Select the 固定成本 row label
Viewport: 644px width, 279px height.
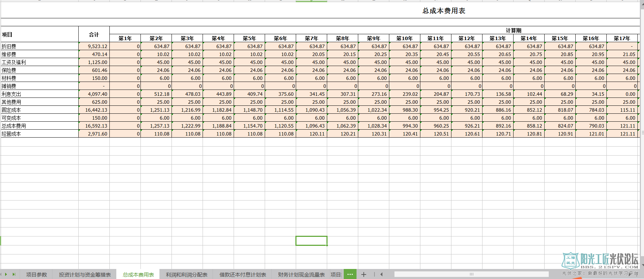(40, 110)
